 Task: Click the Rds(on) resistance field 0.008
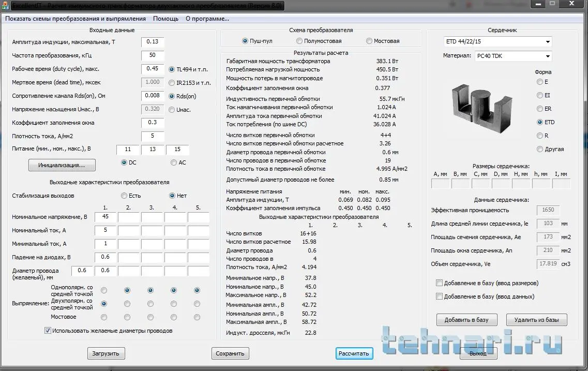(153, 96)
